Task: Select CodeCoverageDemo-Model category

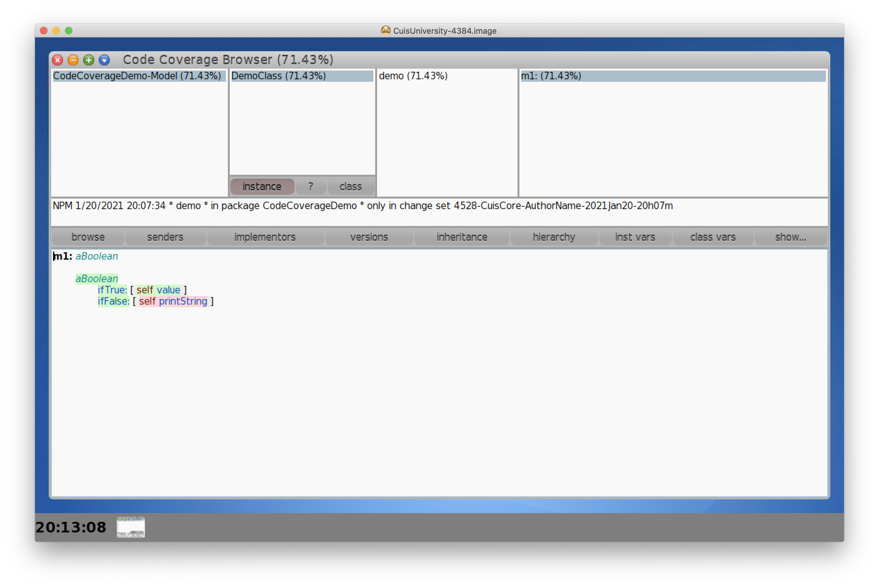Action: tap(137, 76)
